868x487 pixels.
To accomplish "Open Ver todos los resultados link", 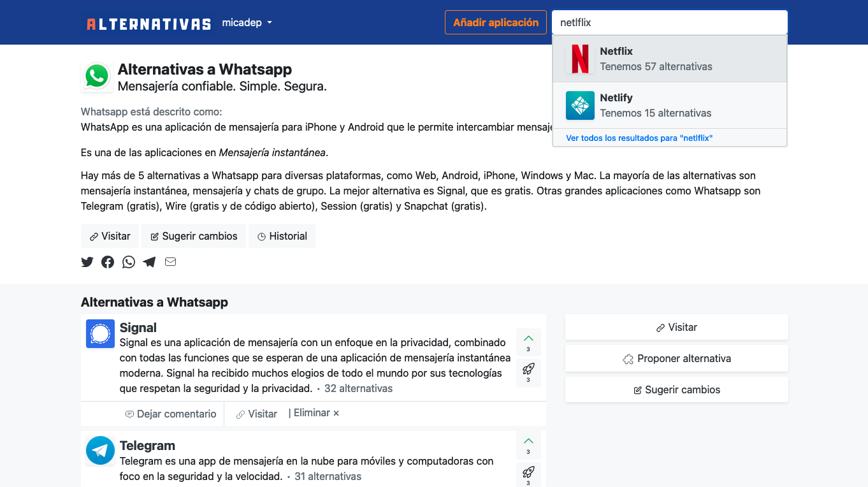I will click(x=639, y=138).
